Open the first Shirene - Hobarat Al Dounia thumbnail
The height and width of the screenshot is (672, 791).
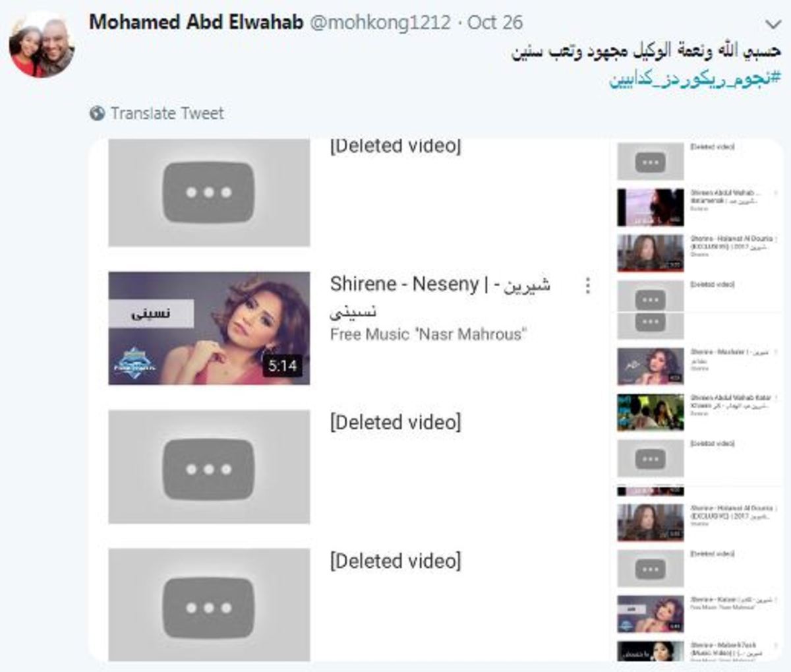[x=650, y=253]
